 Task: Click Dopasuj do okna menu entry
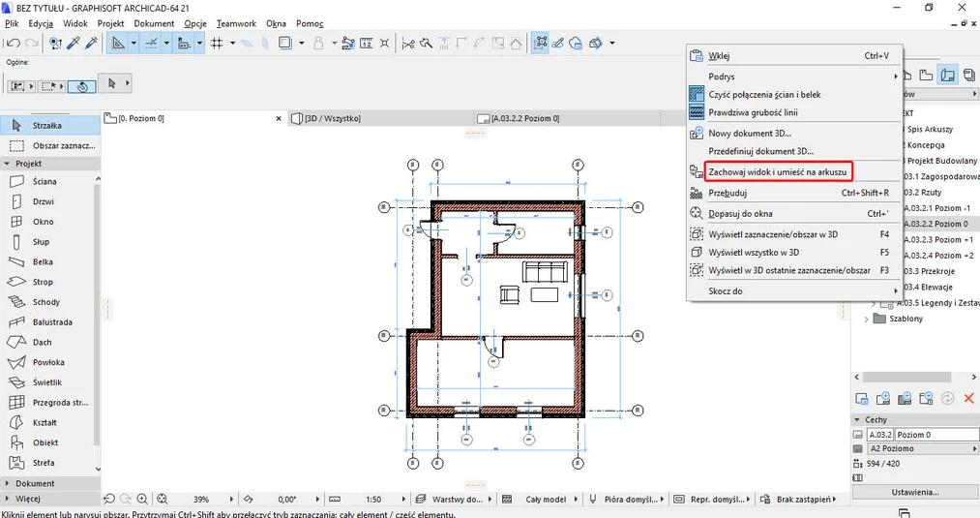(x=794, y=213)
